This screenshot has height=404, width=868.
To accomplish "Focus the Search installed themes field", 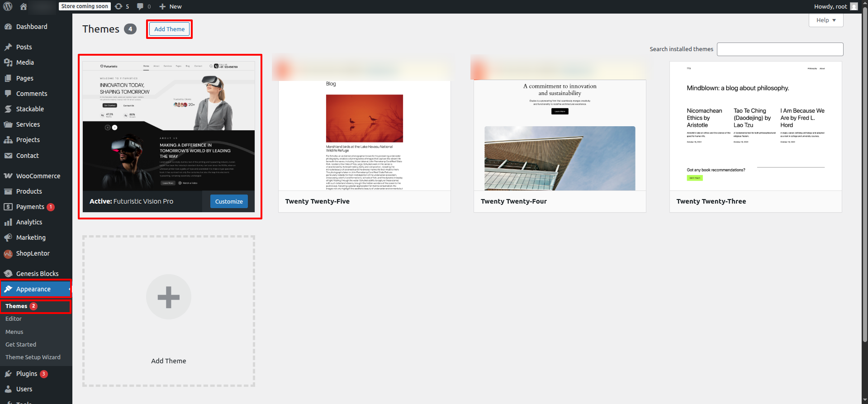I will pos(780,49).
